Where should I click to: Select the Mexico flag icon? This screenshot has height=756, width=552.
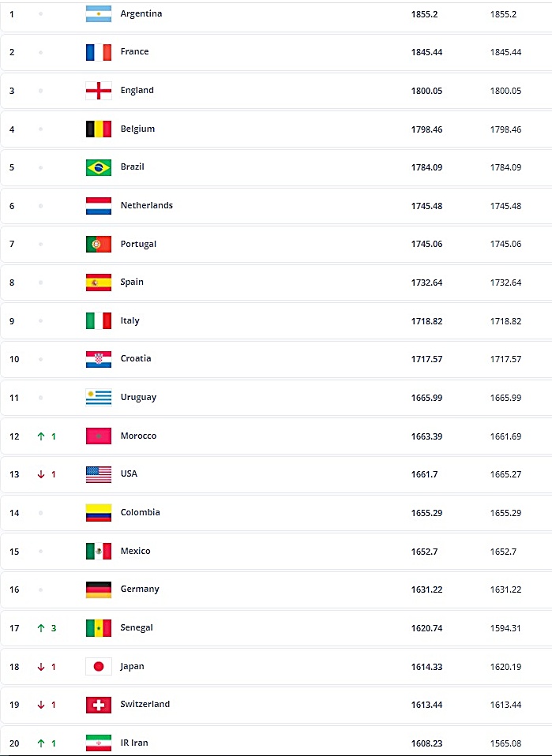pyautogui.click(x=99, y=551)
